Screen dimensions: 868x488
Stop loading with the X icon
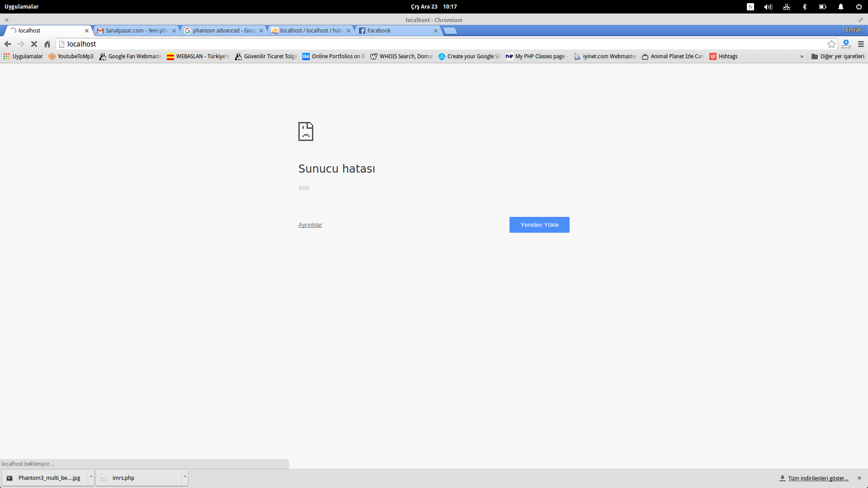(x=34, y=44)
